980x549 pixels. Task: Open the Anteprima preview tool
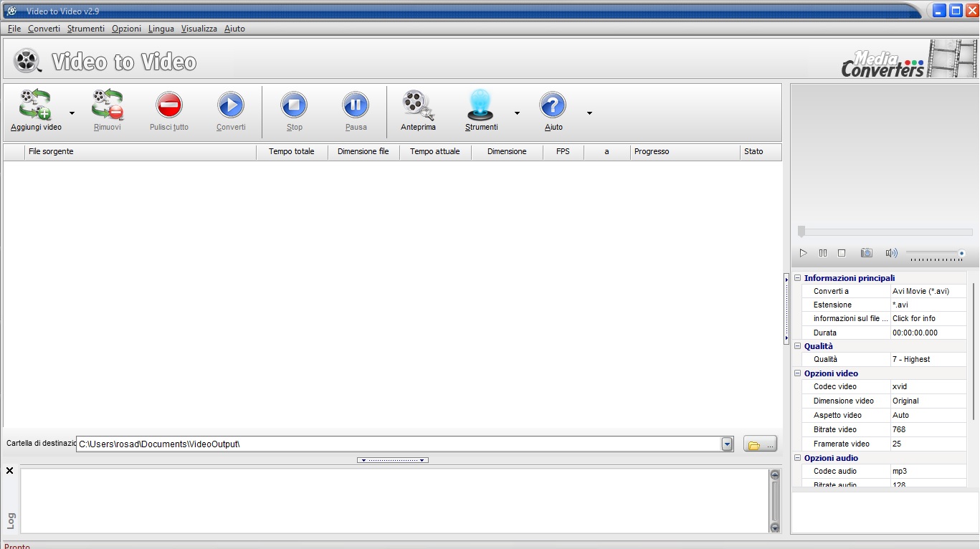tap(417, 108)
